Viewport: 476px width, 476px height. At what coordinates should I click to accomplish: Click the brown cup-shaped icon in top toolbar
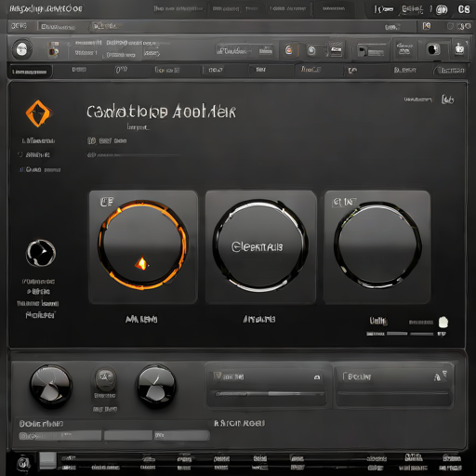pyautogui.click(x=53, y=49)
